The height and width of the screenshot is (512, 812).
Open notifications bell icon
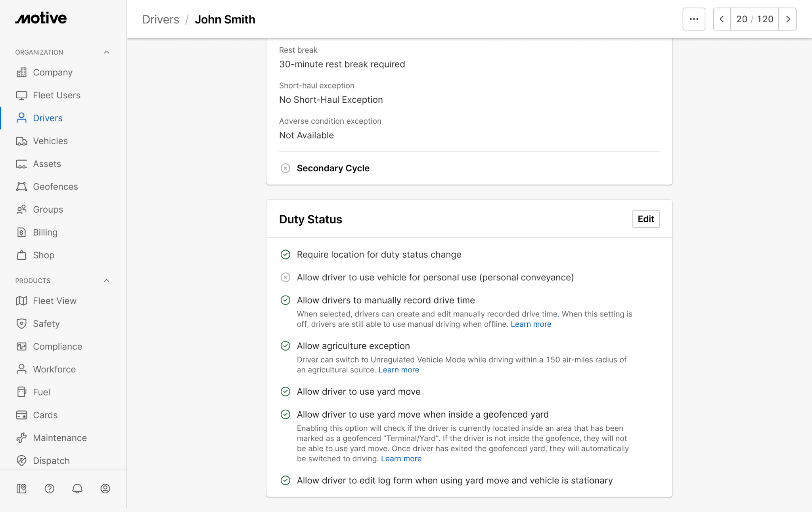[77, 489]
